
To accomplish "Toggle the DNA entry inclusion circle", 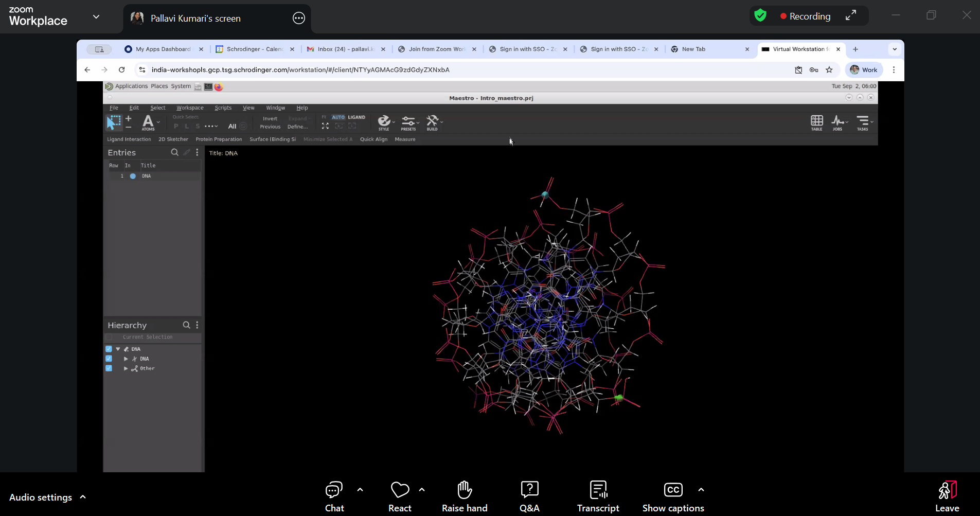I will coord(133,176).
